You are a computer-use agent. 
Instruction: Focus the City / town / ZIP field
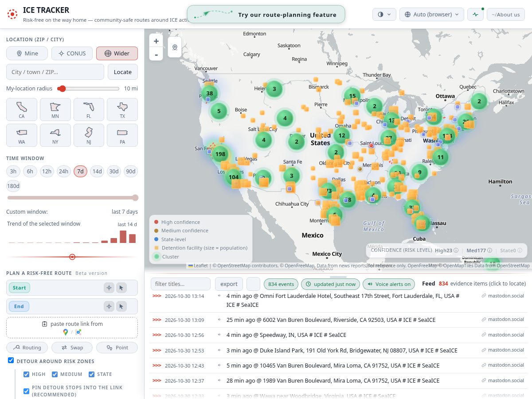tap(55, 72)
